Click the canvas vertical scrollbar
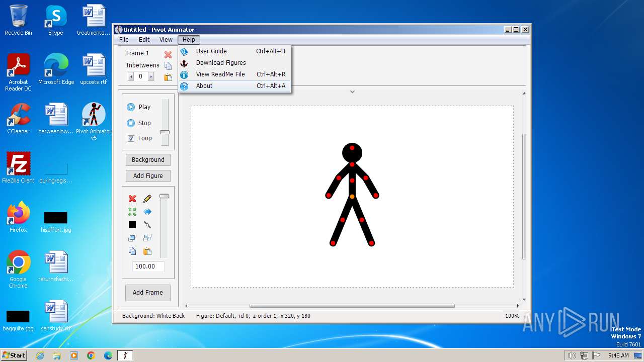 [524, 196]
